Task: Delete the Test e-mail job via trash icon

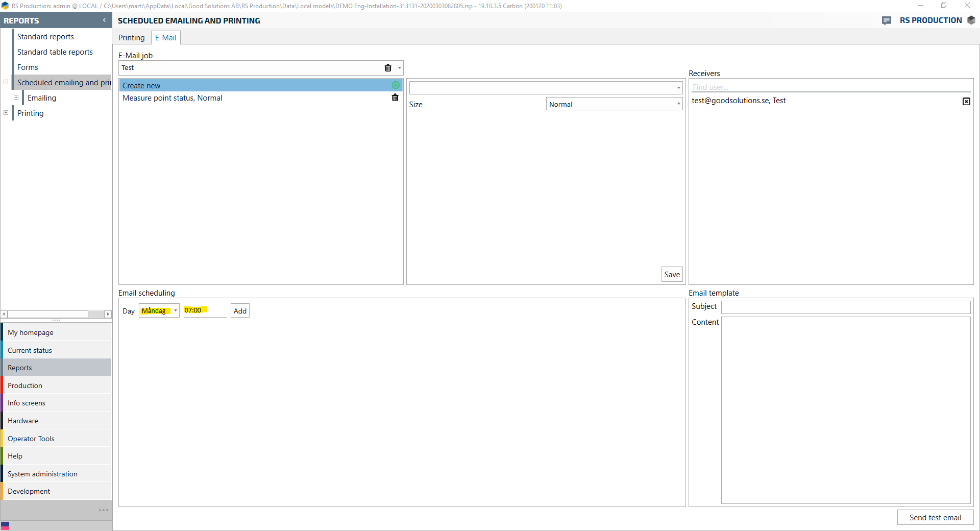Action: pyautogui.click(x=388, y=68)
